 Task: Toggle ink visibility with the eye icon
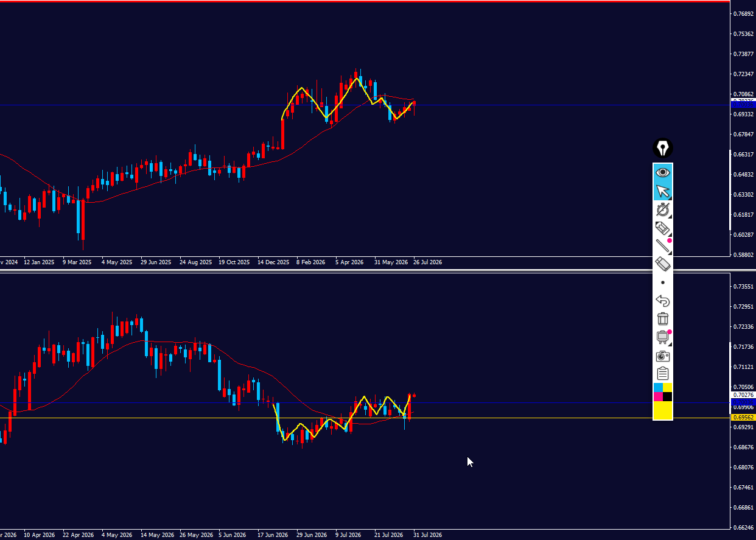pyautogui.click(x=662, y=173)
